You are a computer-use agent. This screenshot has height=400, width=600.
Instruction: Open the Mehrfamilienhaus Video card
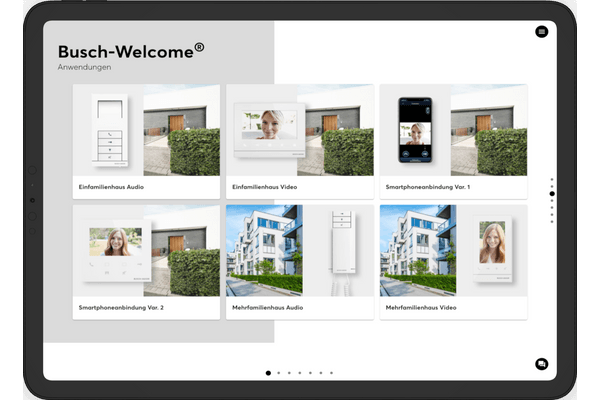[x=453, y=262]
